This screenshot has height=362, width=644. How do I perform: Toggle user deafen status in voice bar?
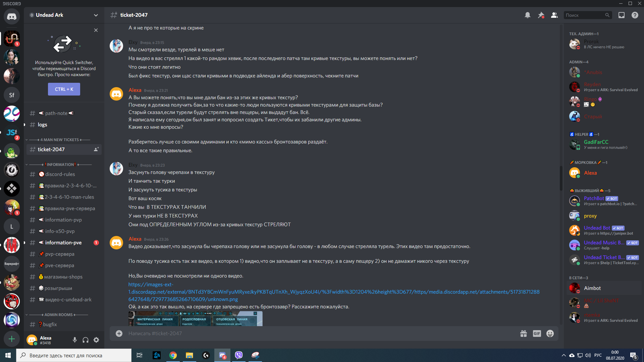pos(86,340)
